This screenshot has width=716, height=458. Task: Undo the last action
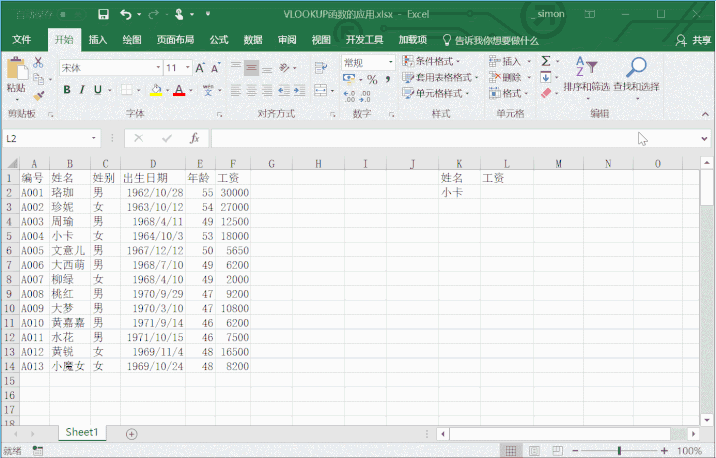[x=126, y=14]
